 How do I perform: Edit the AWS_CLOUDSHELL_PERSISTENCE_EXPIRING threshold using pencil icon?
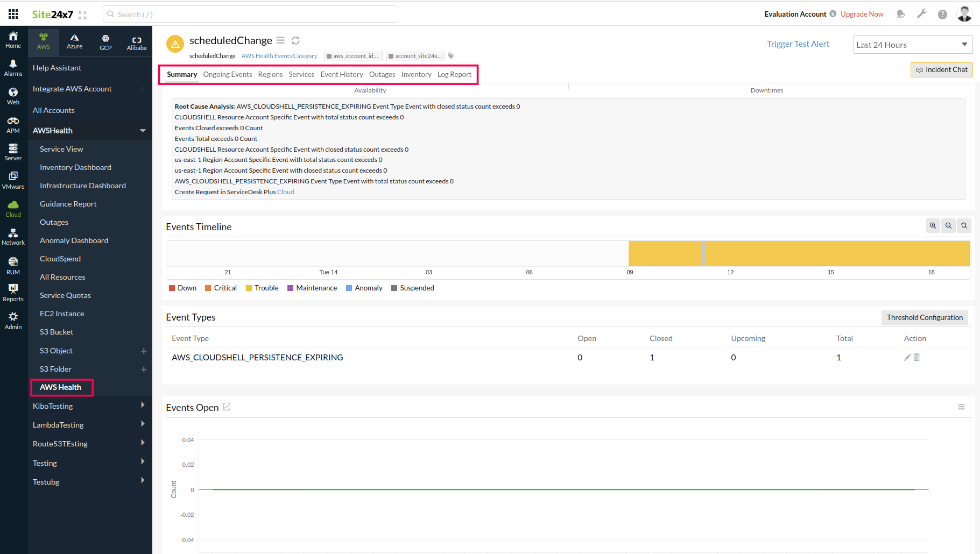click(x=907, y=357)
